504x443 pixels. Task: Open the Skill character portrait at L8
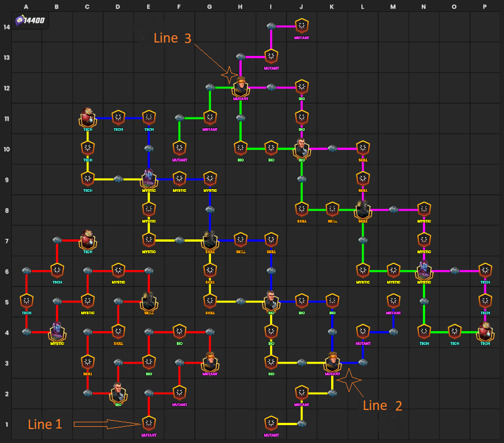362,209
